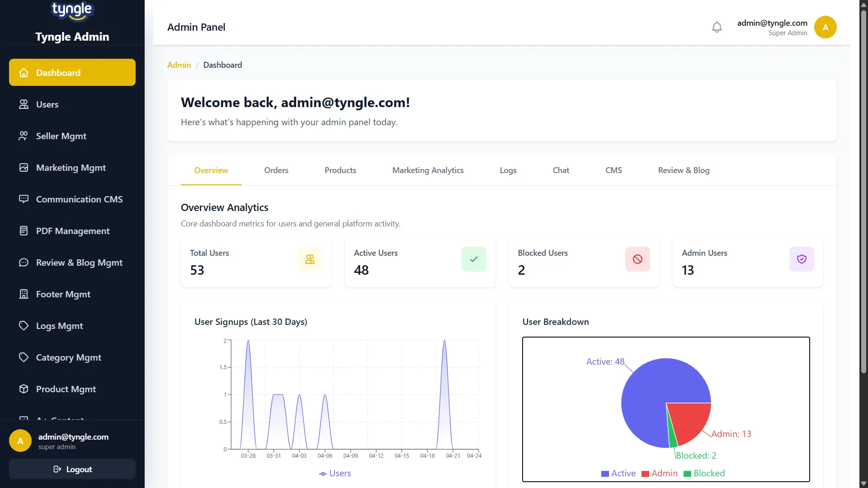
Task: Click the Logs Mgmt tag icon
Action: click(x=24, y=326)
